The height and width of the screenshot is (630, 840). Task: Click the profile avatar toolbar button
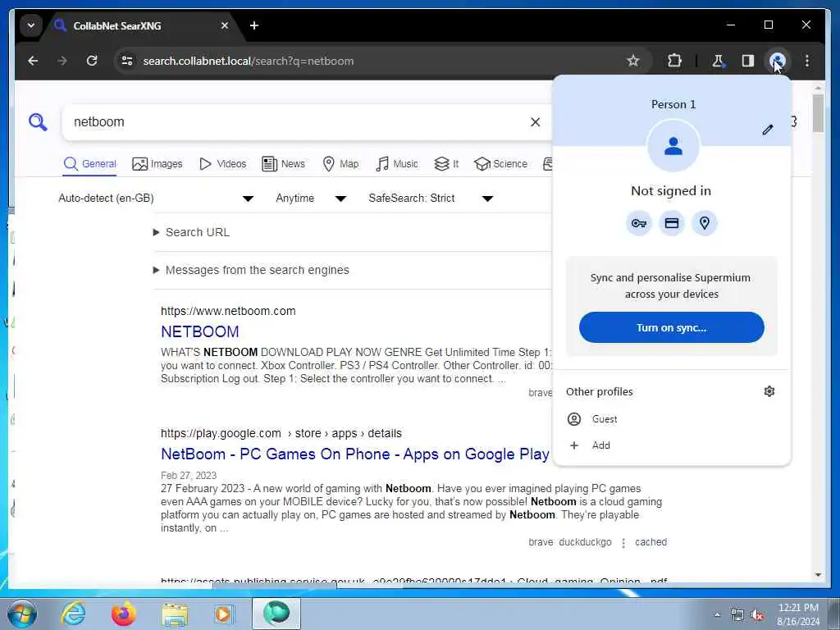[778, 61]
